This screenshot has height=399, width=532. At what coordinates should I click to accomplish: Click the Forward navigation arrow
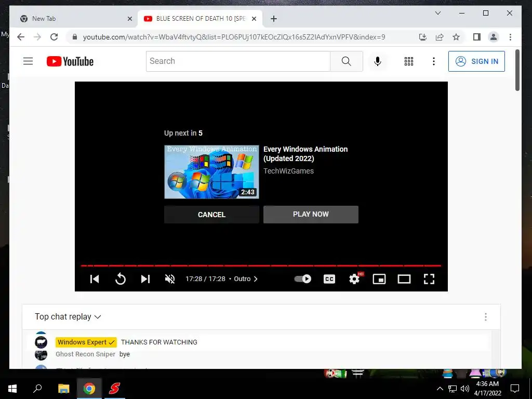pos(37,37)
